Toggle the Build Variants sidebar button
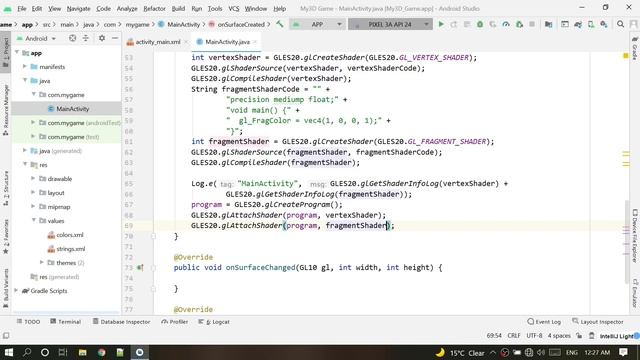640x360 pixels. point(6,288)
